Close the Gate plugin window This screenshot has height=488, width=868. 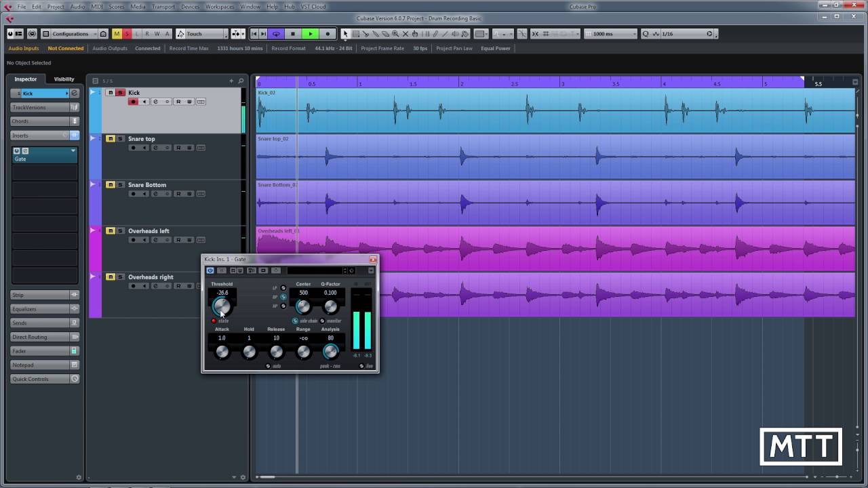(x=372, y=259)
